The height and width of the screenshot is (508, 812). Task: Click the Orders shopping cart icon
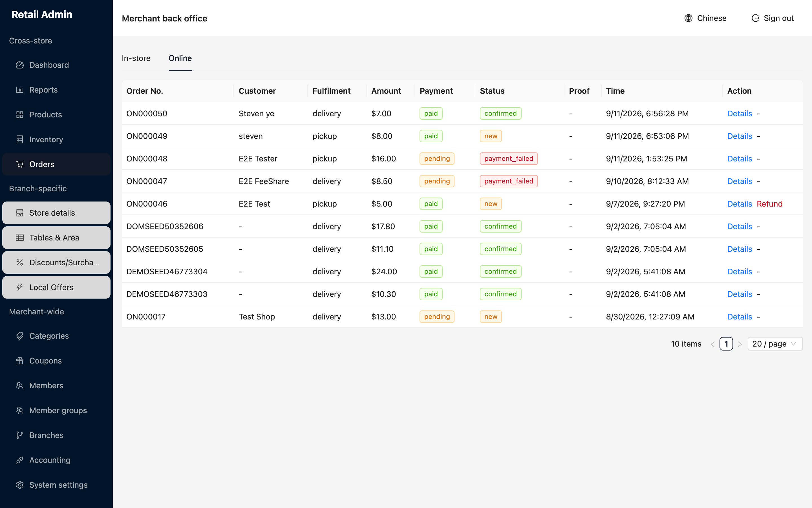(20, 164)
